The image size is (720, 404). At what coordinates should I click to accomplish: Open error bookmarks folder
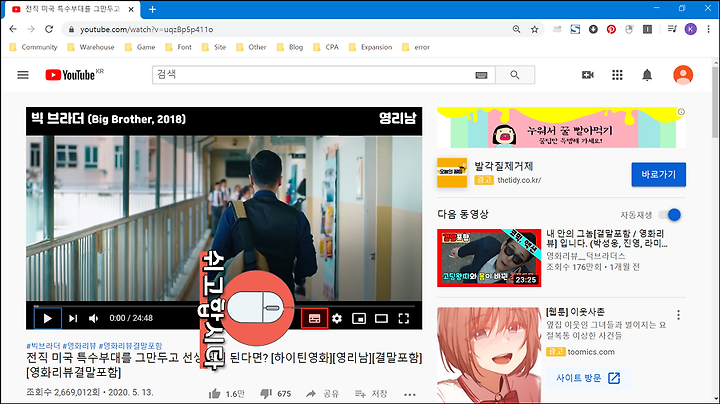tap(416, 47)
